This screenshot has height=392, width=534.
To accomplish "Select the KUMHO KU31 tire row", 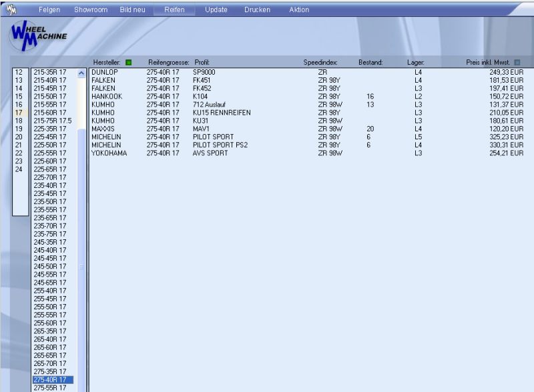I will pos(308,121).
